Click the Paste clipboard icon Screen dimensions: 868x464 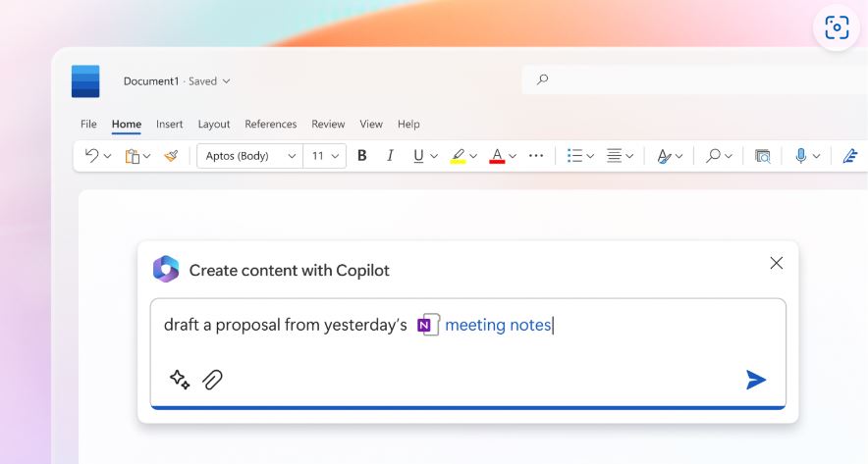tap(132, 156)
